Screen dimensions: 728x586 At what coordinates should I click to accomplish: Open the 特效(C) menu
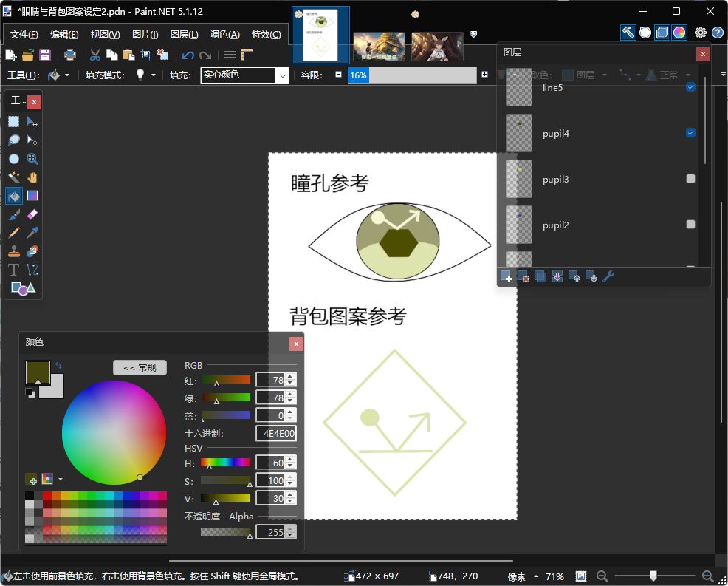point(266,35)
